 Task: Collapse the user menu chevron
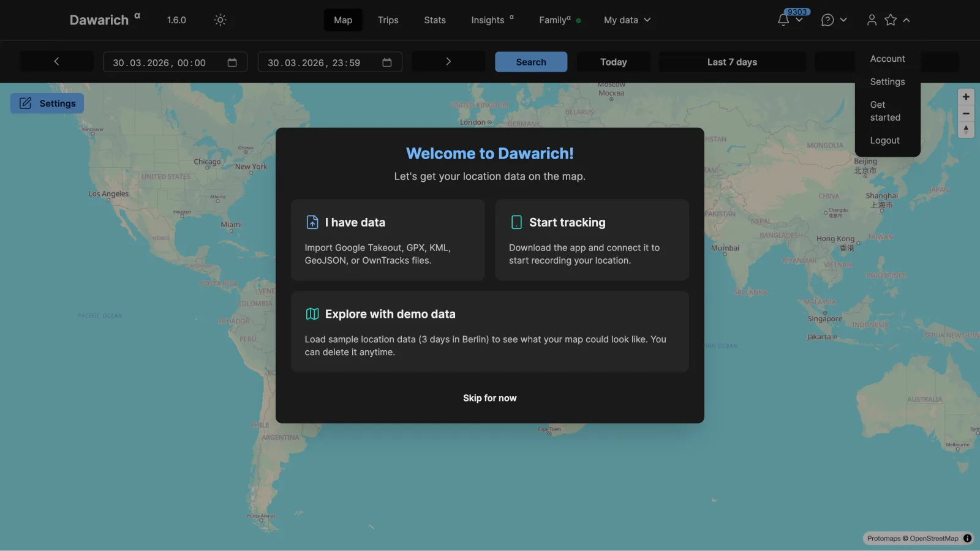click(x=907, y=20)
